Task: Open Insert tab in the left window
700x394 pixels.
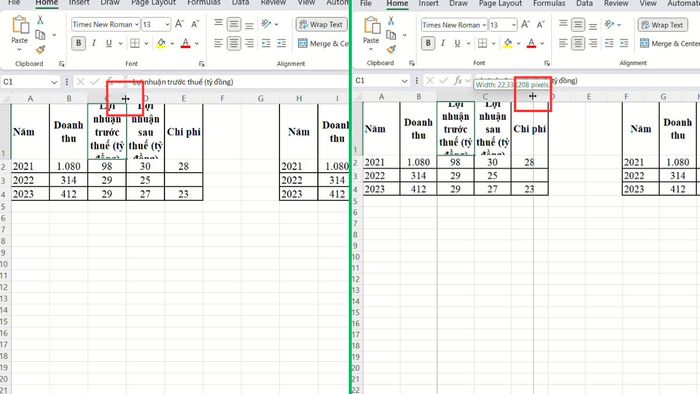Action: point(79,3)
